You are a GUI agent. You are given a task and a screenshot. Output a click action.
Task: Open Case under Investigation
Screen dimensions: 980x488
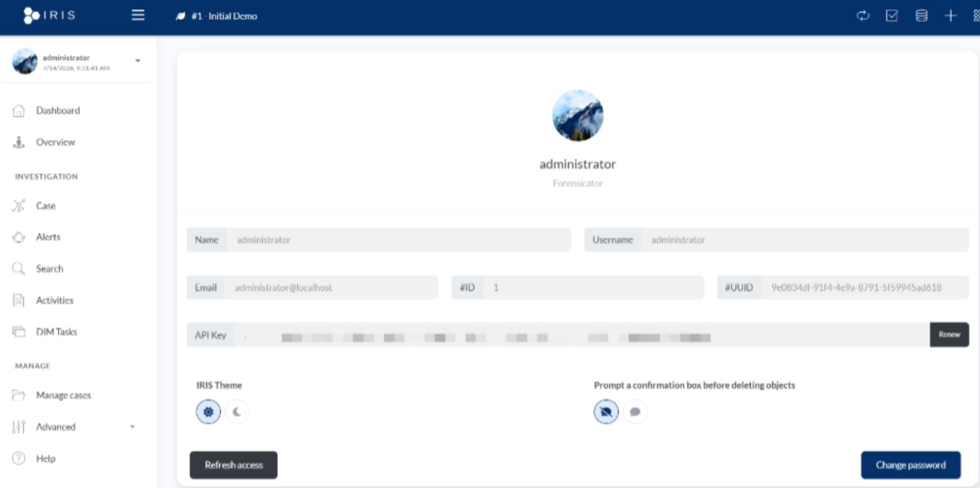46,206
